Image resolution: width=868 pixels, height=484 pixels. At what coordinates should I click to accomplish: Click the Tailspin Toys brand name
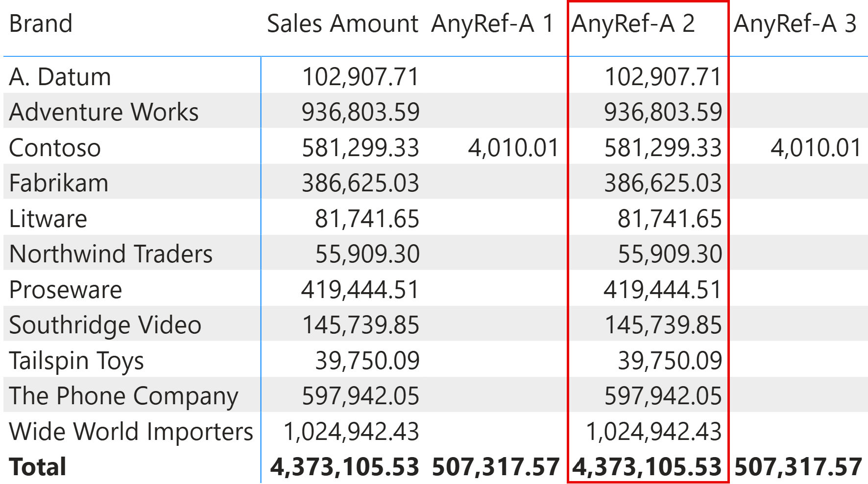(x=76, y=361)
